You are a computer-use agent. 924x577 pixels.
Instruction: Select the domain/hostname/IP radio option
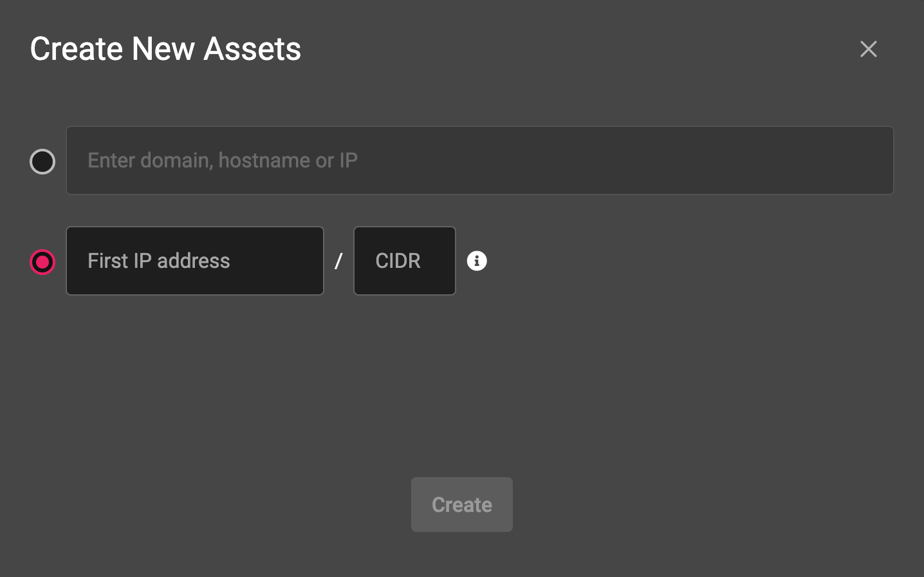pyautogui.click(x=42, y=161)
